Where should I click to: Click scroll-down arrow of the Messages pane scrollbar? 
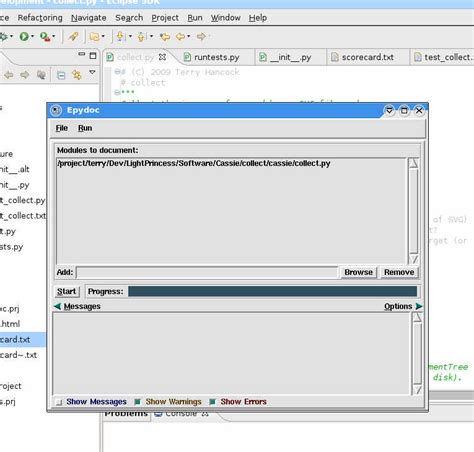[417, 390]
